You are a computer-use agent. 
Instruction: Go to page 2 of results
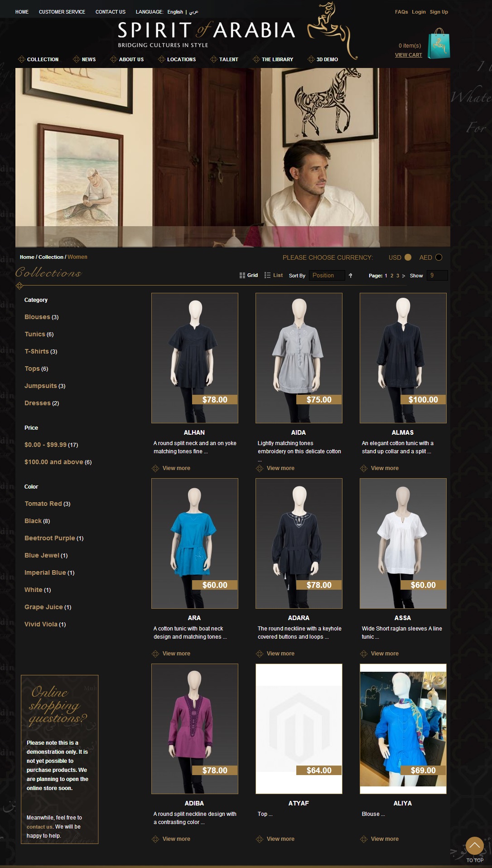click(392, 276)
